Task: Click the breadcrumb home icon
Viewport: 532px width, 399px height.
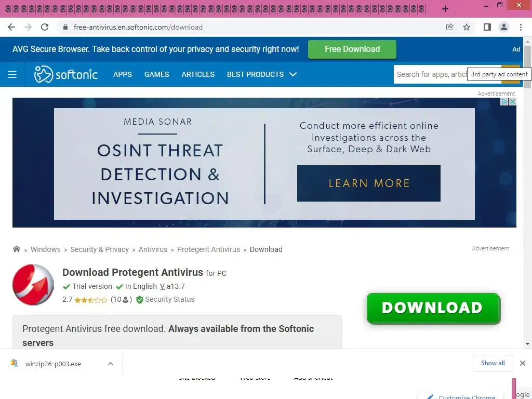Action: 16,249
